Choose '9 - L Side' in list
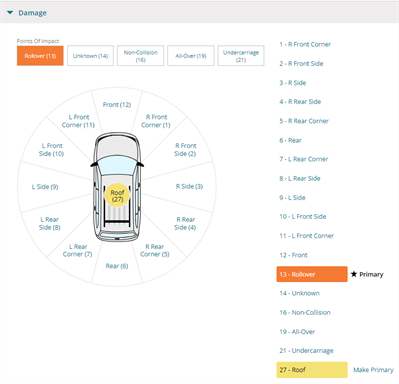 [292, 198]
